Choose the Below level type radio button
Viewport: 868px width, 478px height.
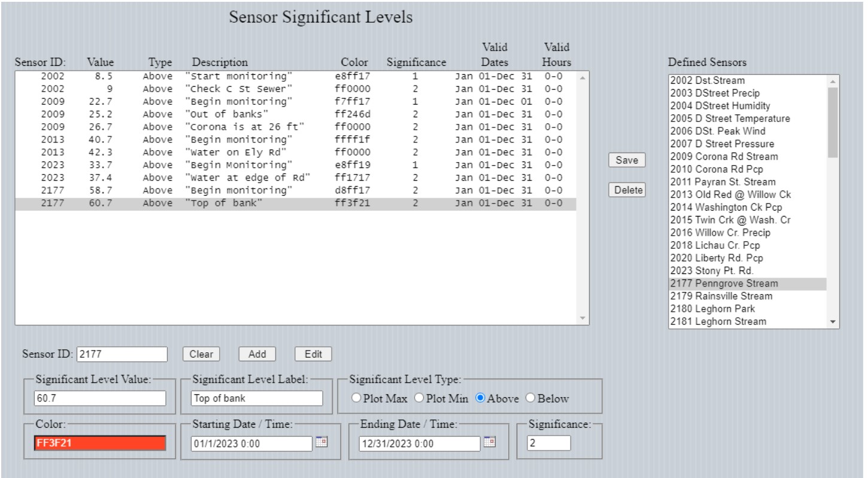529,398
